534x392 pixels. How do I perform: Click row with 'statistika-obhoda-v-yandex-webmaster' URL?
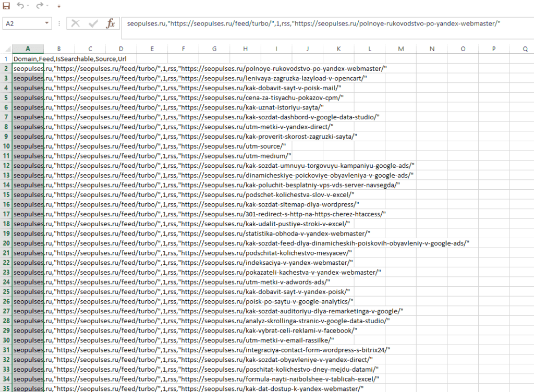click(x=192, y=234)
